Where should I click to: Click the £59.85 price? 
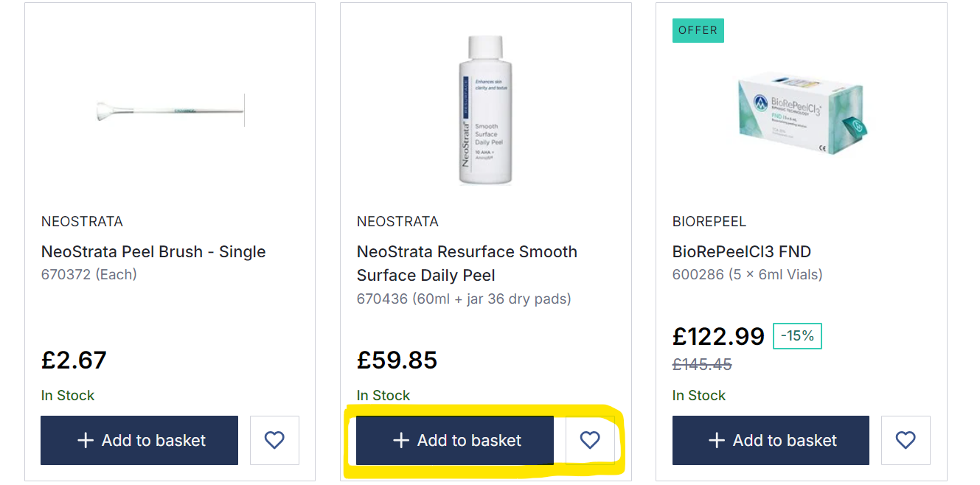click(x=397, y=360)
